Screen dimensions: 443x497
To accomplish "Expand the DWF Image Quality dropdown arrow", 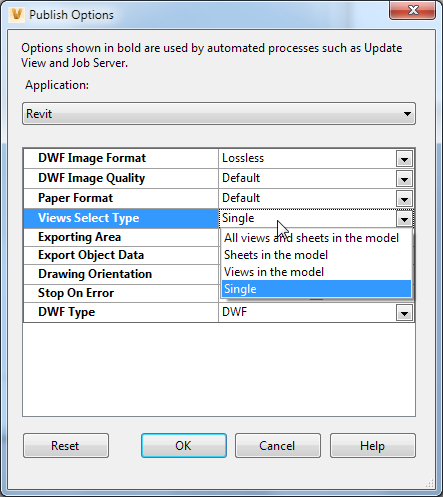I will [x=404, y=179].
